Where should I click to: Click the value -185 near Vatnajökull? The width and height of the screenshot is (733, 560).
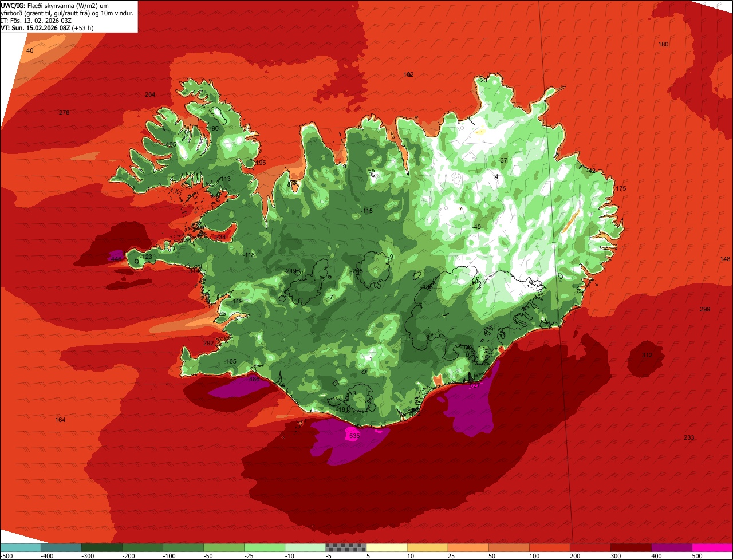[427, 286]
